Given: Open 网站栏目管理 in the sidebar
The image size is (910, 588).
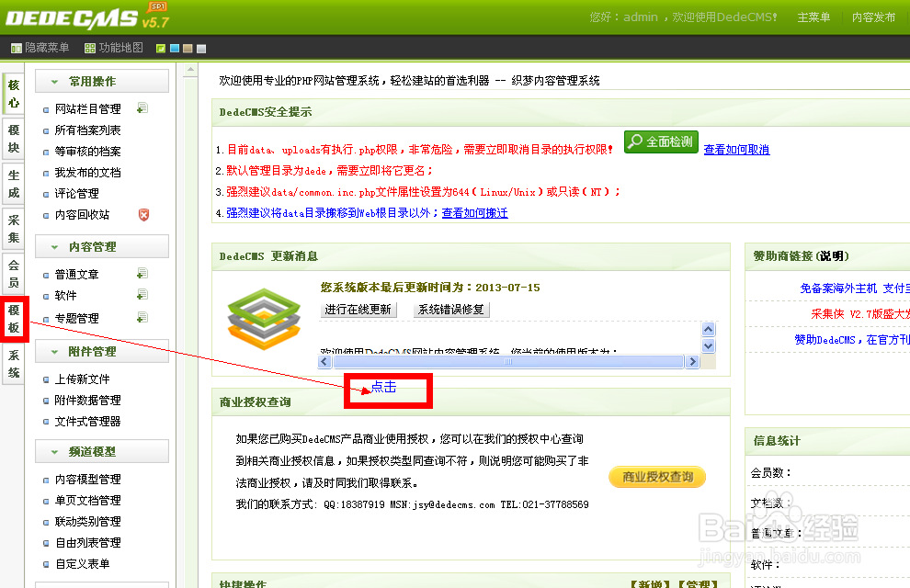Looking at the screenshot, I should [x=87, y=109].
